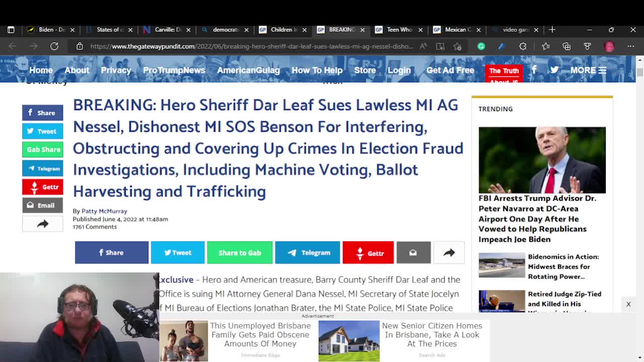Open browser rewards trophy icon
This screenshot has width=644, height=362.
click(587, 46)
